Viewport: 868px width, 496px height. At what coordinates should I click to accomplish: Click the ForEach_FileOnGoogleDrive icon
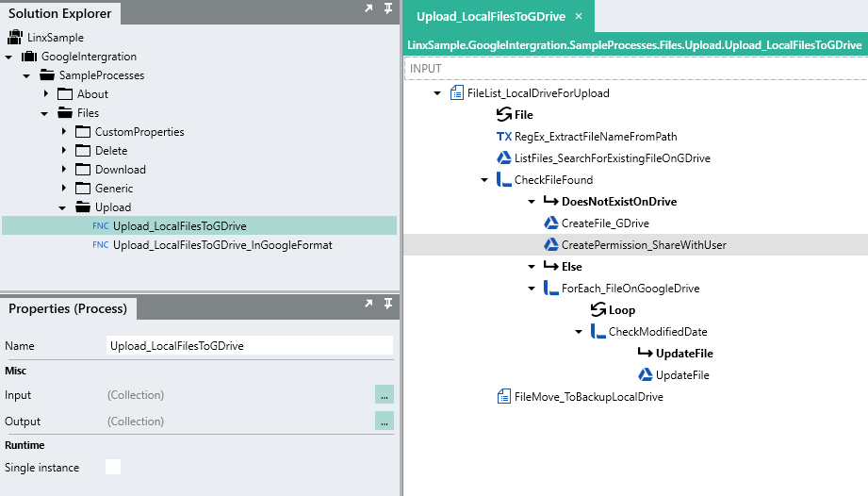tap(550, 288)
